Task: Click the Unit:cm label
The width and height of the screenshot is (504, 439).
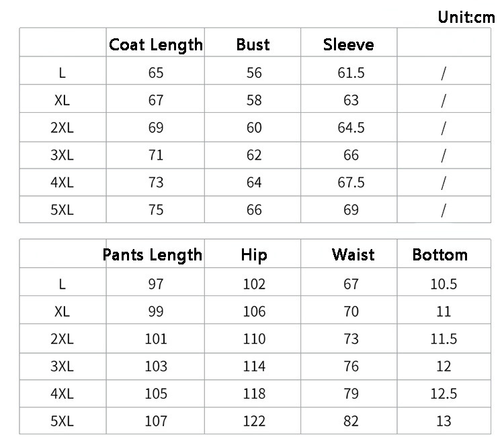Action: (466, 17)
